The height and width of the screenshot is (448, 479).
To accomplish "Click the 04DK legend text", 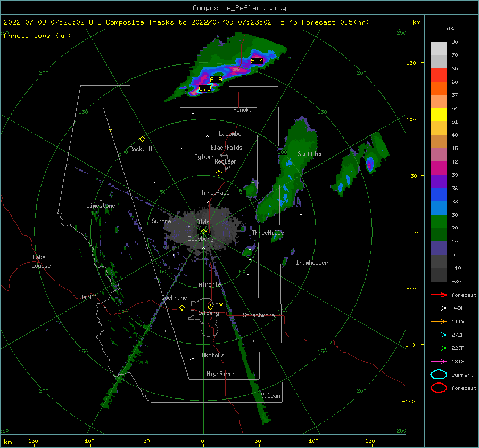I will click(x=458, y=308).
